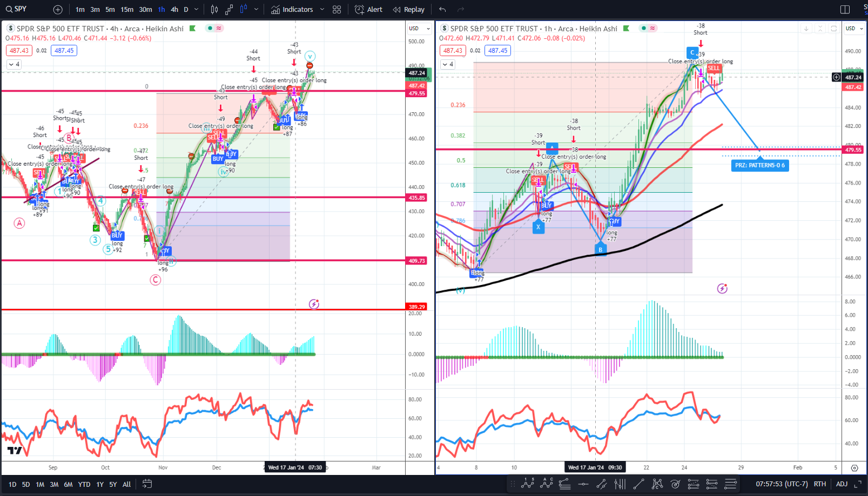
Task: Expand the favorite indicators dropdown arrow
Action: pyautogui.click(x=322, y=9)
